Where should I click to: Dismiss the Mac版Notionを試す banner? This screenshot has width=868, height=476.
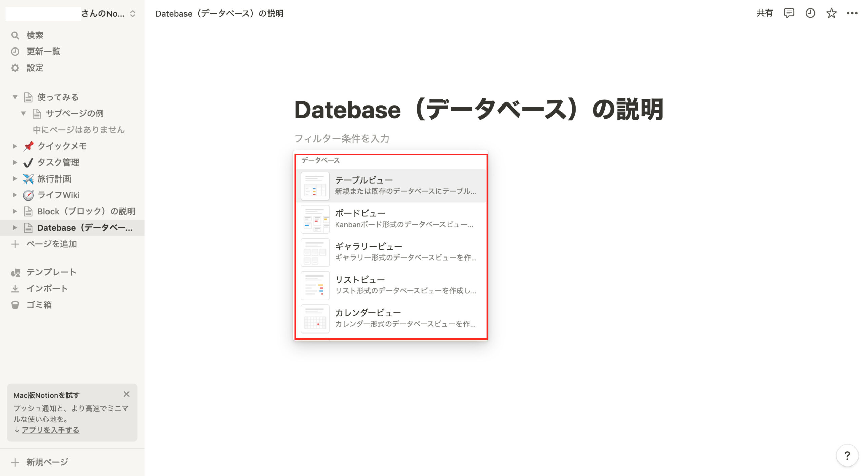point(126,394)
